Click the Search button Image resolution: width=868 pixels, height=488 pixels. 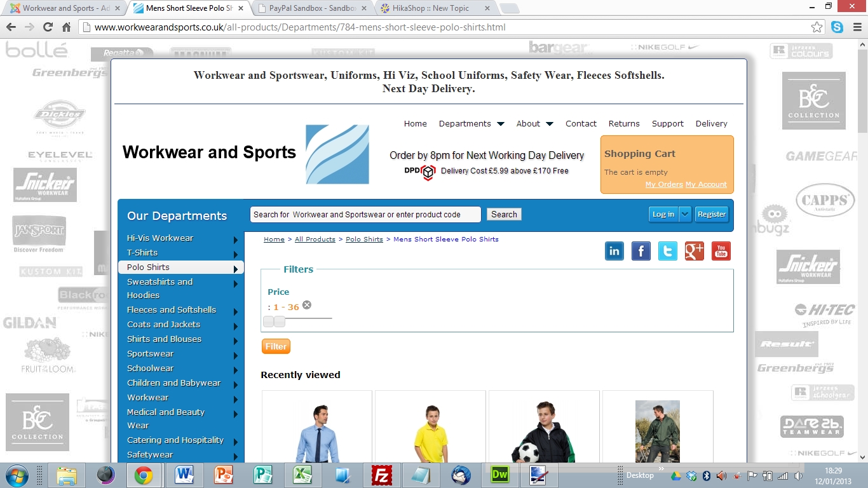tap(504, 214)
